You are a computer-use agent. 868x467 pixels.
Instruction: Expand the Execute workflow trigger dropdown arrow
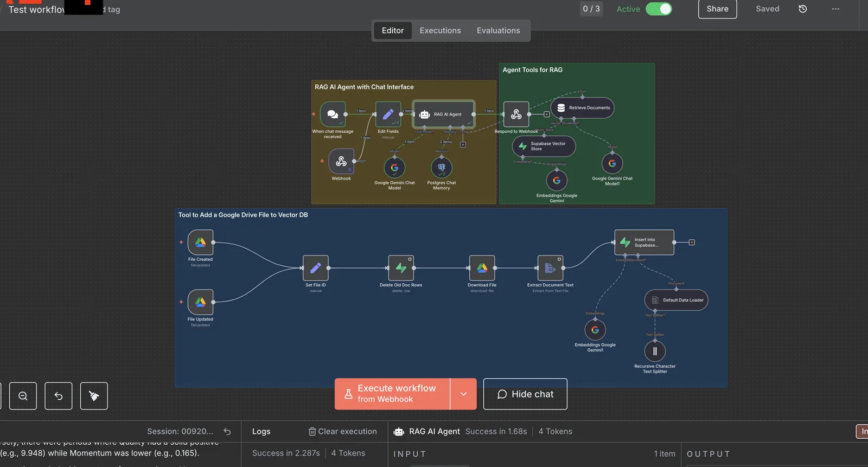coord(463,394)
